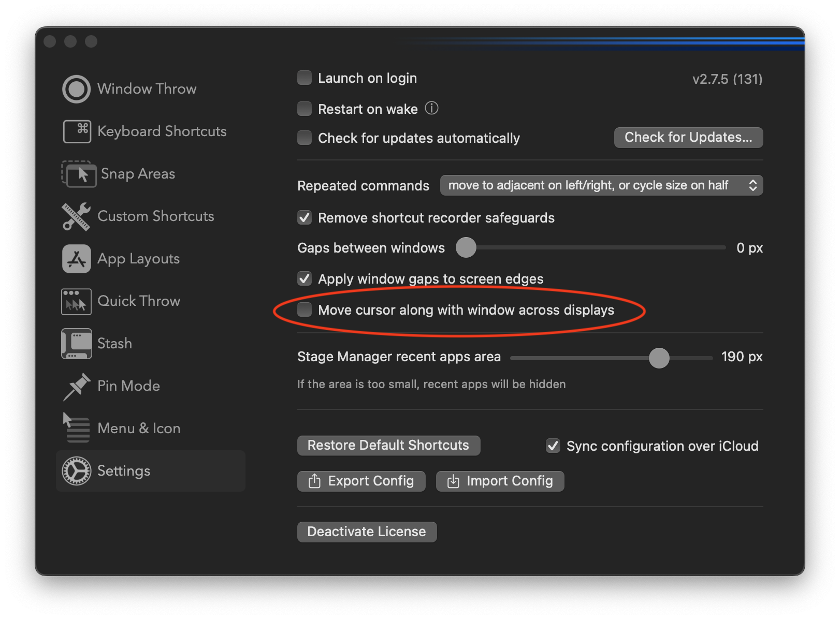Enable Move cursor along with window across displays
Screen dimensions: 840x619
[304, 310]
